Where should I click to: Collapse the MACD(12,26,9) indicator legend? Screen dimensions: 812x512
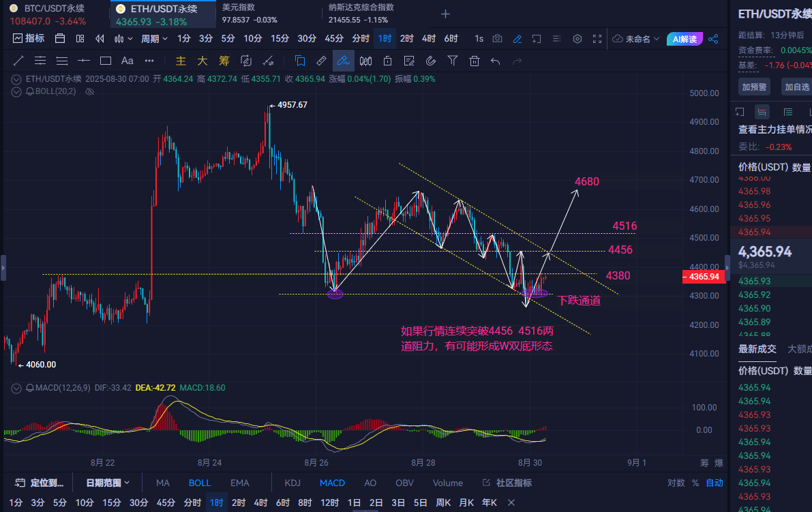tap(16, 388)
